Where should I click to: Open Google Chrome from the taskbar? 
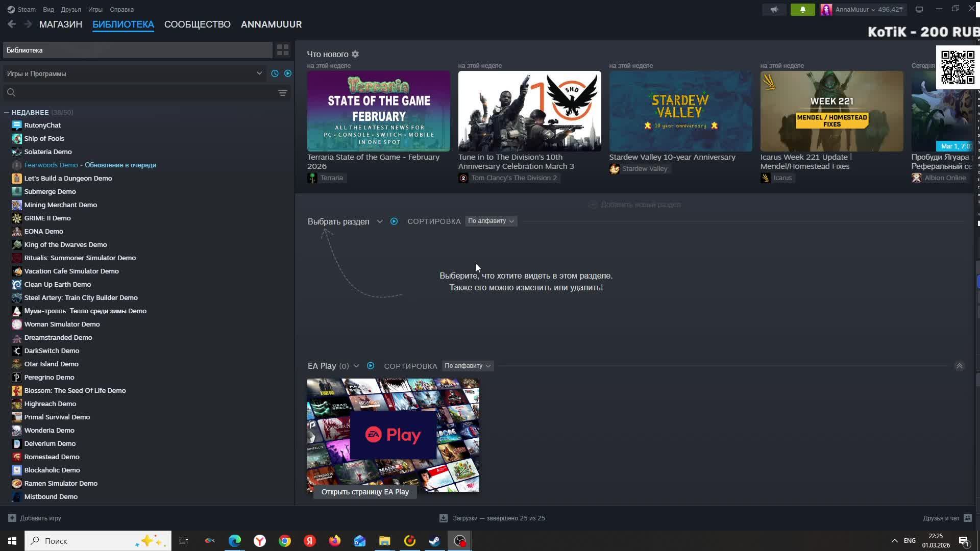click(285, 541)
